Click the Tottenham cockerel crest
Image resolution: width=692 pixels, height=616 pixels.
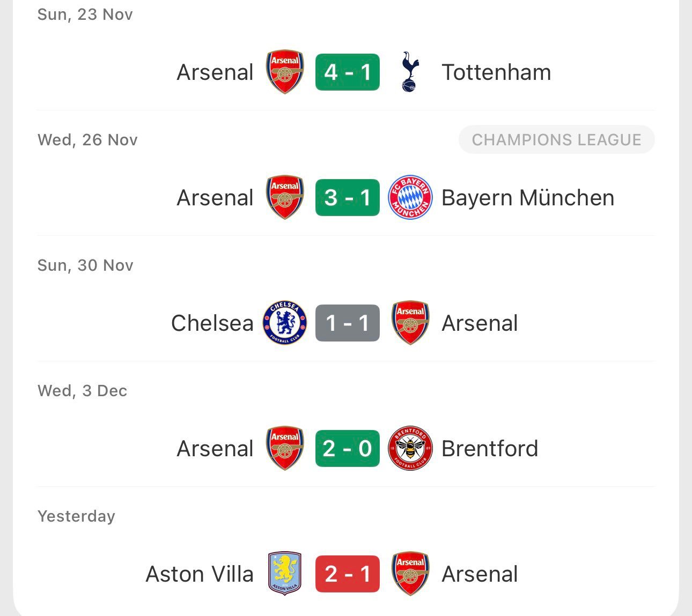[x=410, y=72]
